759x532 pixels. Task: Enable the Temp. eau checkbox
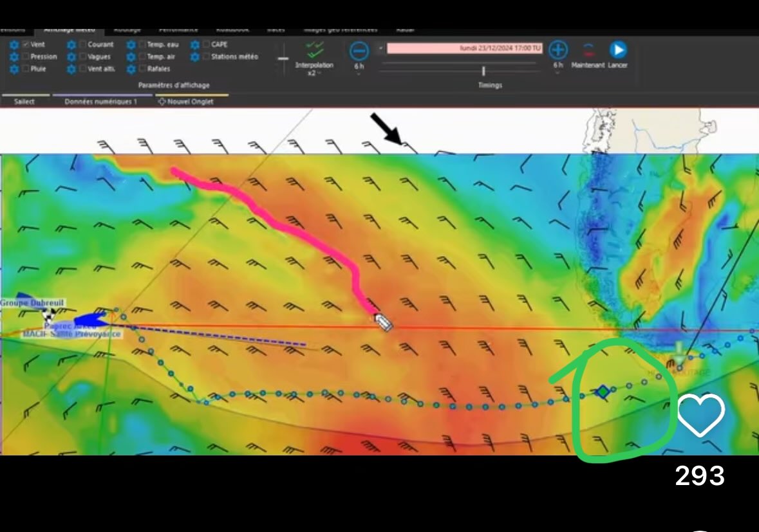(x=142, y=44)
